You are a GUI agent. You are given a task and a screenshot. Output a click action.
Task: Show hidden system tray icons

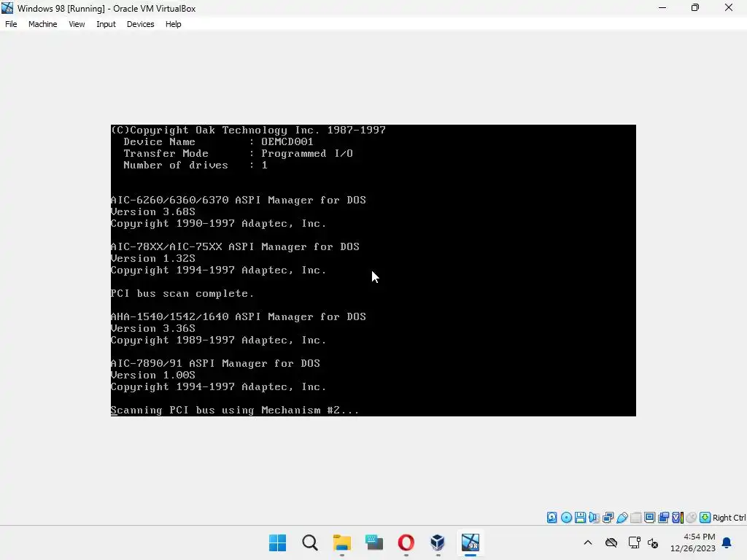[x=588, y=542]
